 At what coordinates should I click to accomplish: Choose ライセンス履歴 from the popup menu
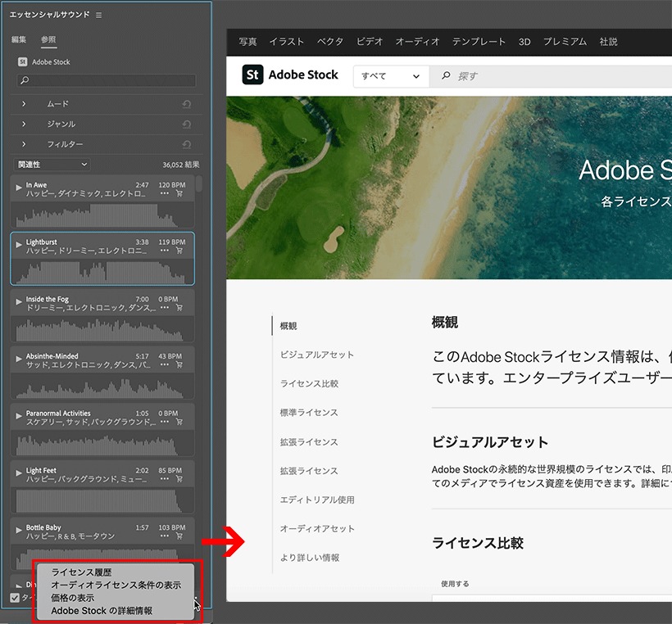(81, 572)
